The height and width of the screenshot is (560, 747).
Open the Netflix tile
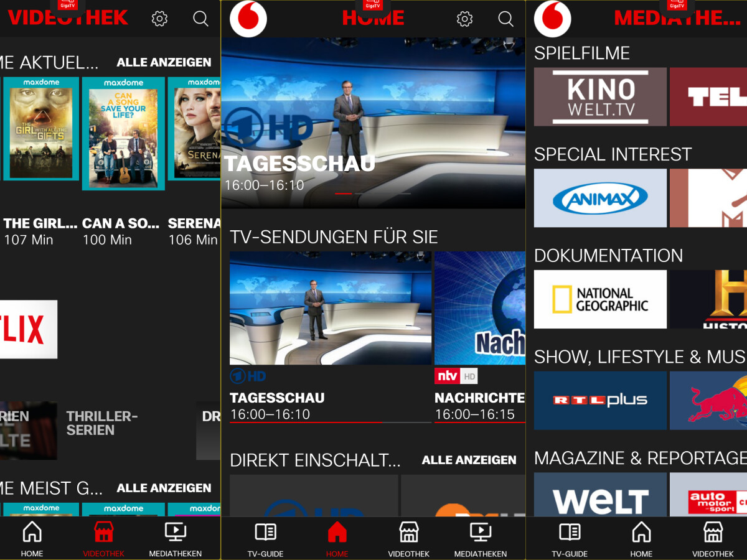[x=28, y=329]
